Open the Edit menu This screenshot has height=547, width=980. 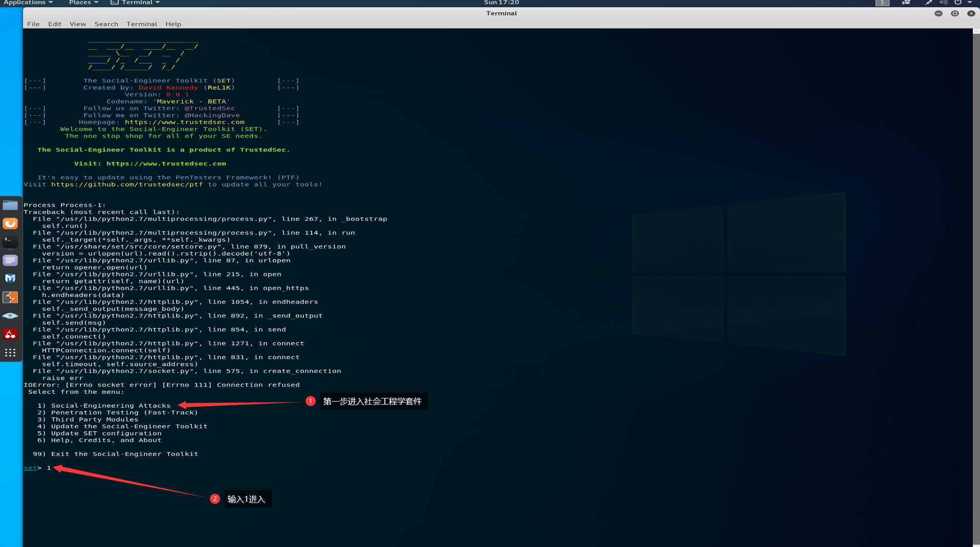(x=55, y=24)
